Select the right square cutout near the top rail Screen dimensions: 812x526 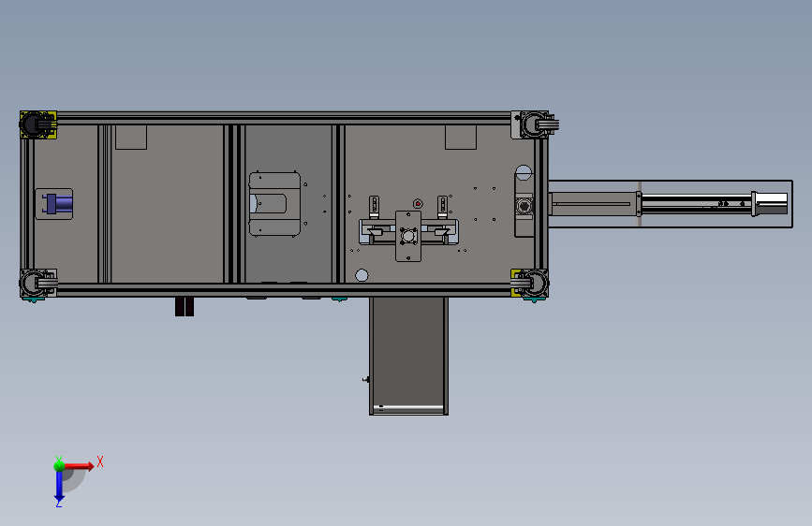click(461, 138)
